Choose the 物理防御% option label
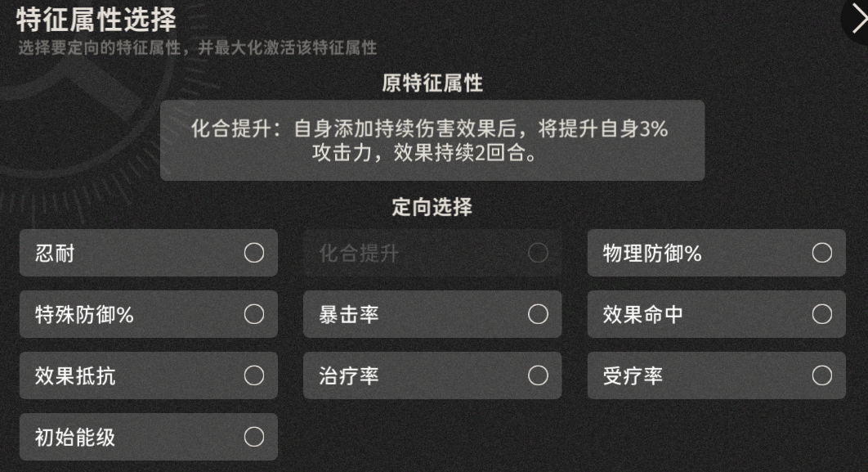The height and width of the screenshot is (472, 868). (x=652, y=254)
